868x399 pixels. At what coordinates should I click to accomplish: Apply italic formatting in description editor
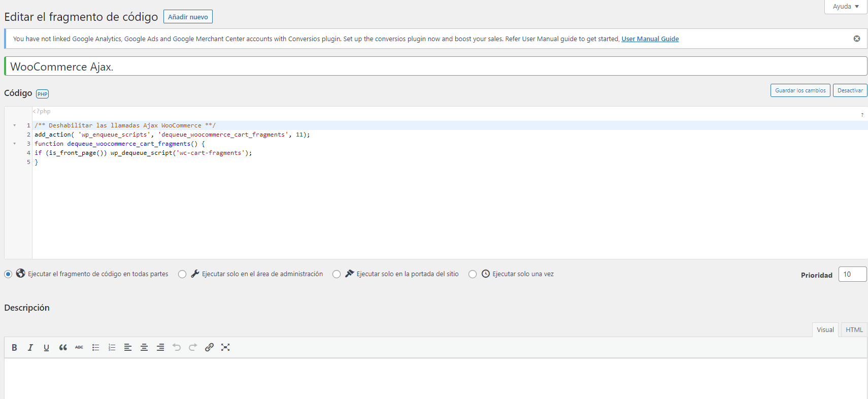click(x=30, y=348)
